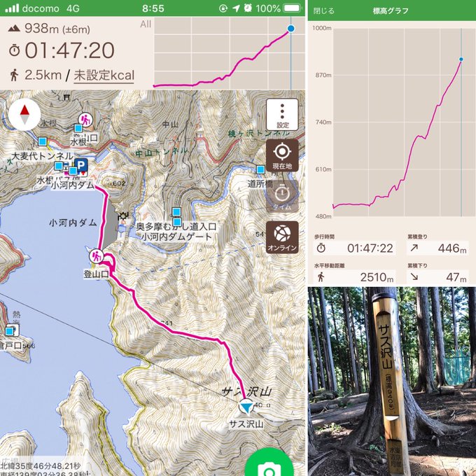Image resolution: width=476 pixels, height=476 pixels.
Task: Tap the compass north indicator
Action: (24, 115)
